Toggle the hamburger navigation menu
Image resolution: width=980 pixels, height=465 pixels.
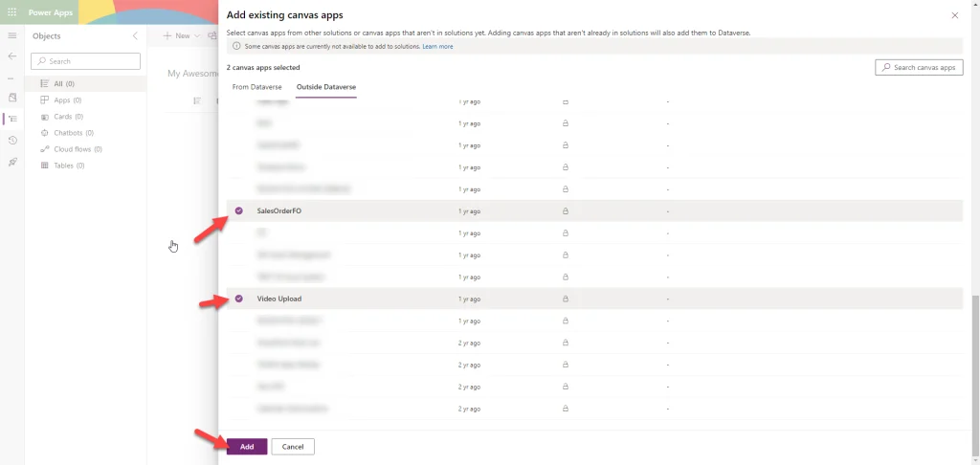click(x=11, y=35)
